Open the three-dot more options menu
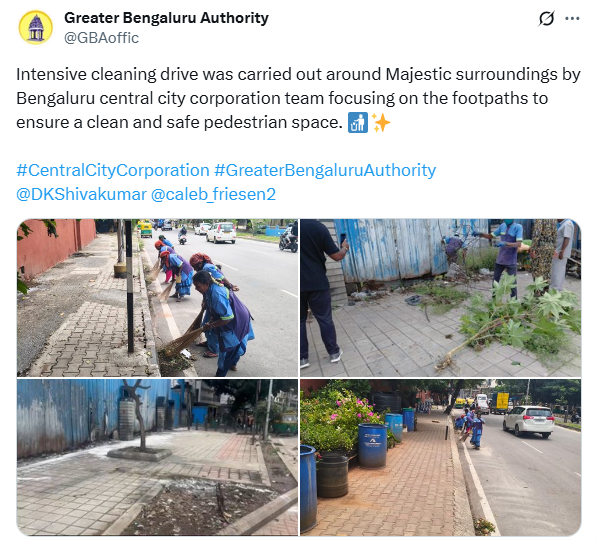598x543 pixels. (572, 18)
